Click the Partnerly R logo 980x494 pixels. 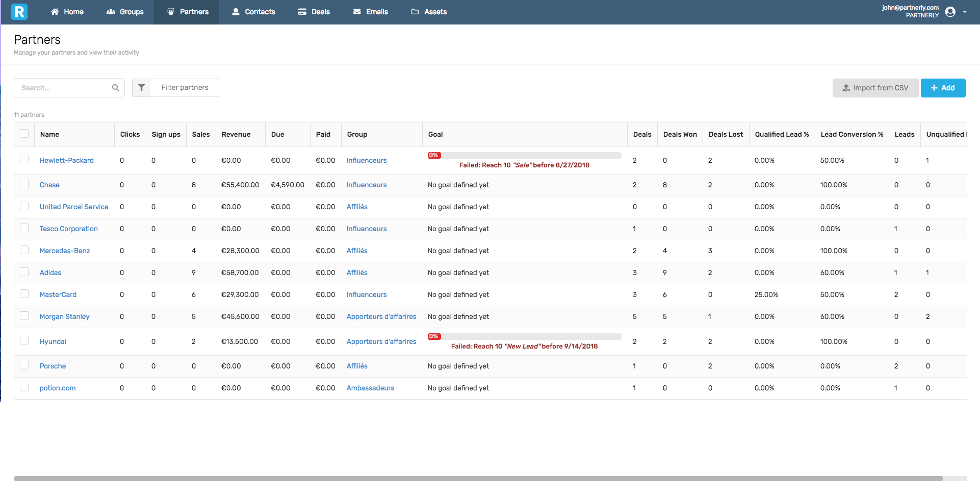19,12
